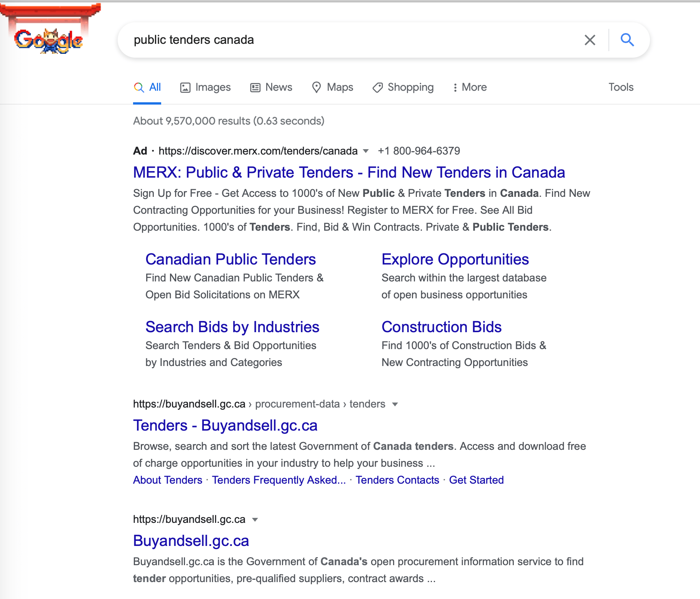Viewport: 700px width, 599px height.
Task: Click the News tab icon
Action: point(255,88)
